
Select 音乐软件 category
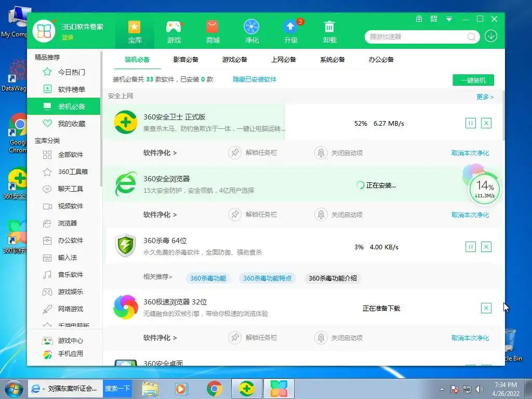point(64,274)
